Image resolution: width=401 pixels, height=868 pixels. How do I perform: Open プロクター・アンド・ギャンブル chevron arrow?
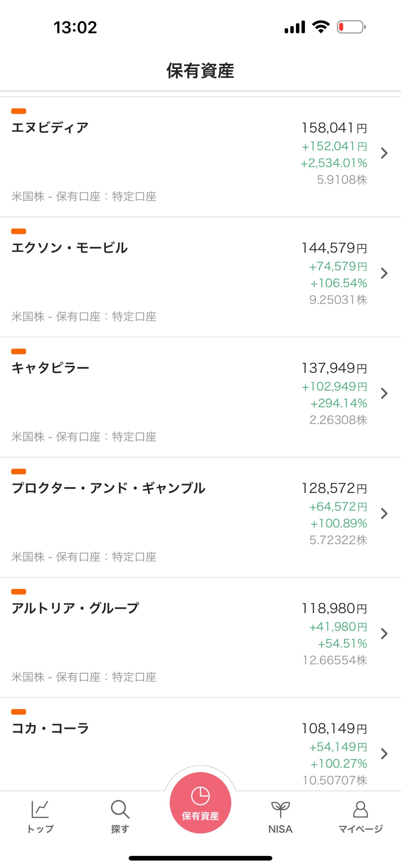pyautogui.click(x=384, y=514)
